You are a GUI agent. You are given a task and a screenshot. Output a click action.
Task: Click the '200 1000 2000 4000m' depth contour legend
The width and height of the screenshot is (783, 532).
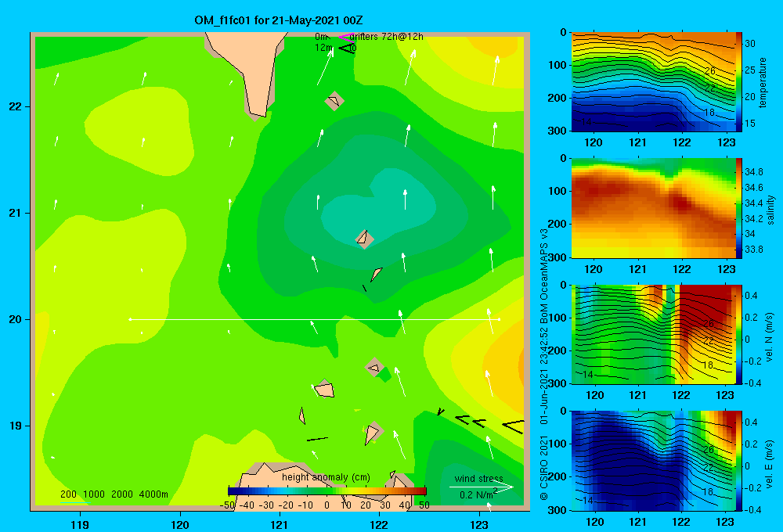click(114, 494)
